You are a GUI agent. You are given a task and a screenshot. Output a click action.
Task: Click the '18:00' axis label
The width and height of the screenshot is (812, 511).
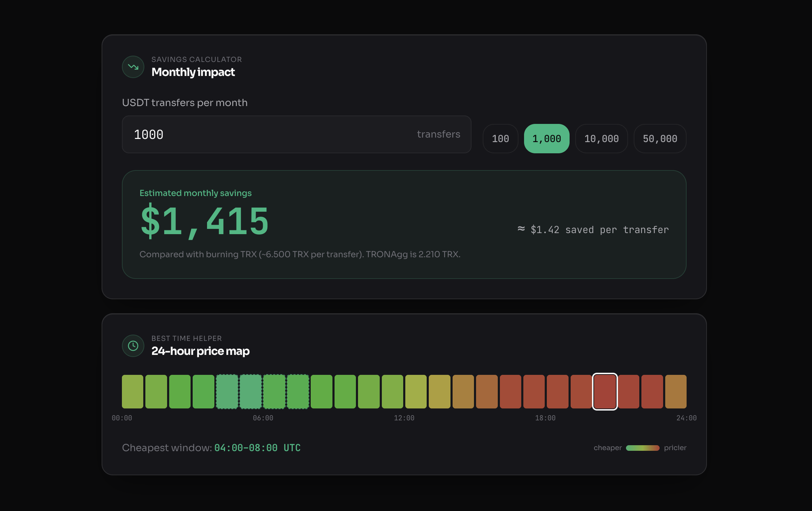pyautogui.click(x=545, y=418)
